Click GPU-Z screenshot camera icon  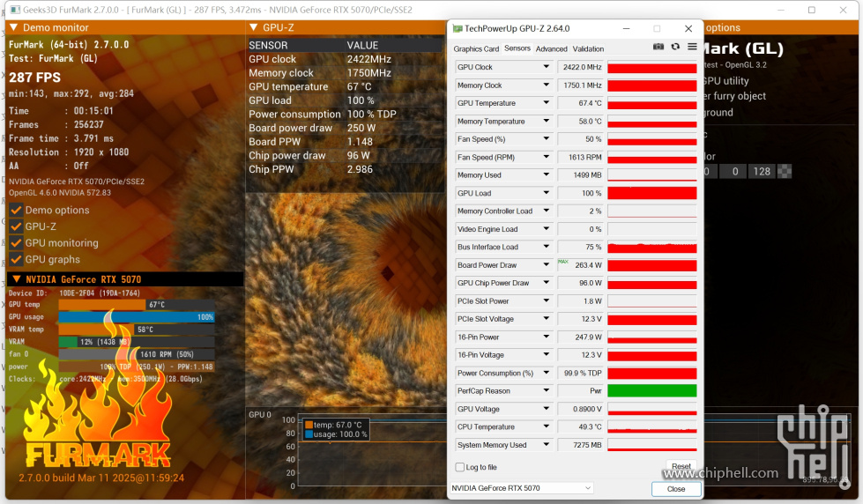(x=658, y=48)
